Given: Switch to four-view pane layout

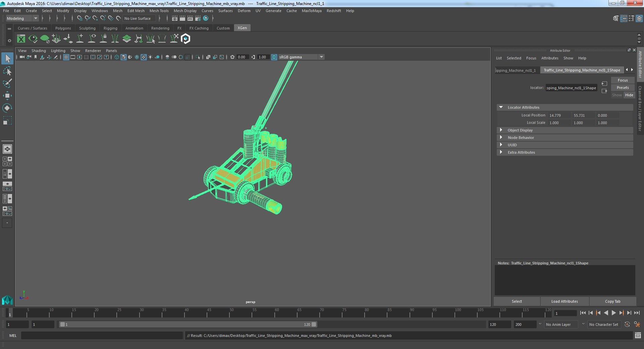Looking at the screenshot, I should (7, 161).
